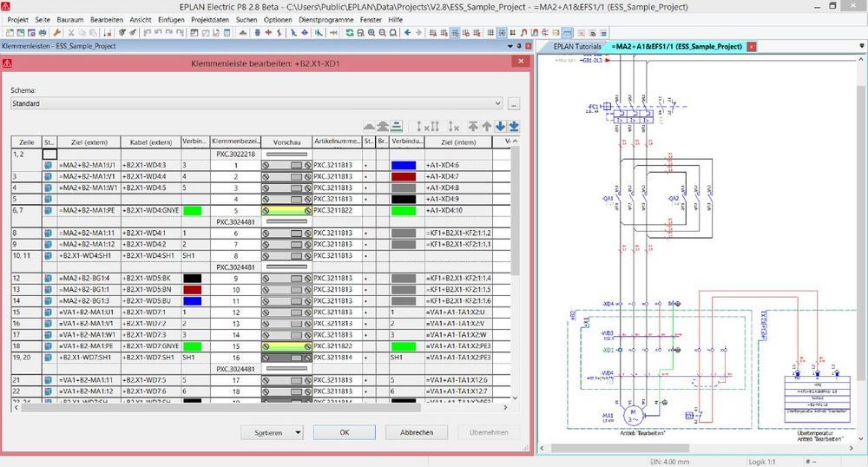Click 'Klemmenbezei...' column header

pos(235,142)
